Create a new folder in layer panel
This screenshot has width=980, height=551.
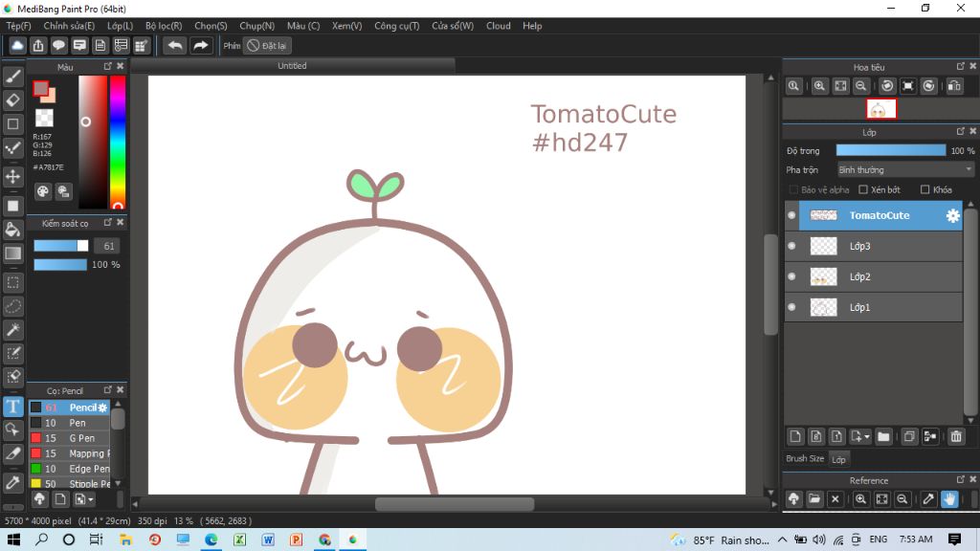[x=883, y=436]
